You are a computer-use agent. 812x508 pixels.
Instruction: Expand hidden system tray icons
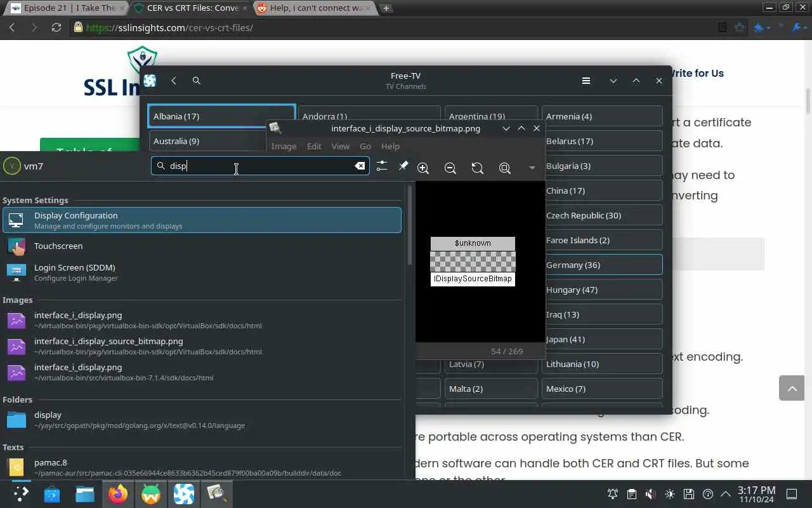pos(726,494)
